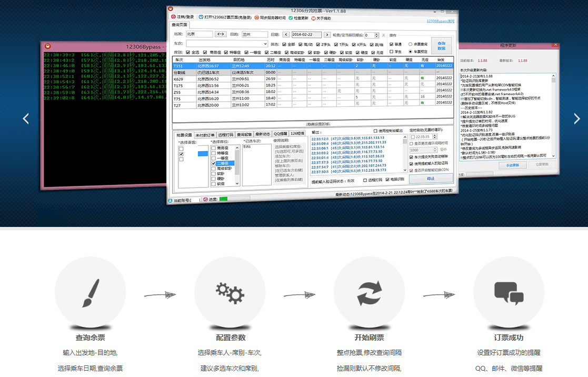588x377 pixels.
Task: Toggle the K开头 filter checkbox
Action: 354,45
